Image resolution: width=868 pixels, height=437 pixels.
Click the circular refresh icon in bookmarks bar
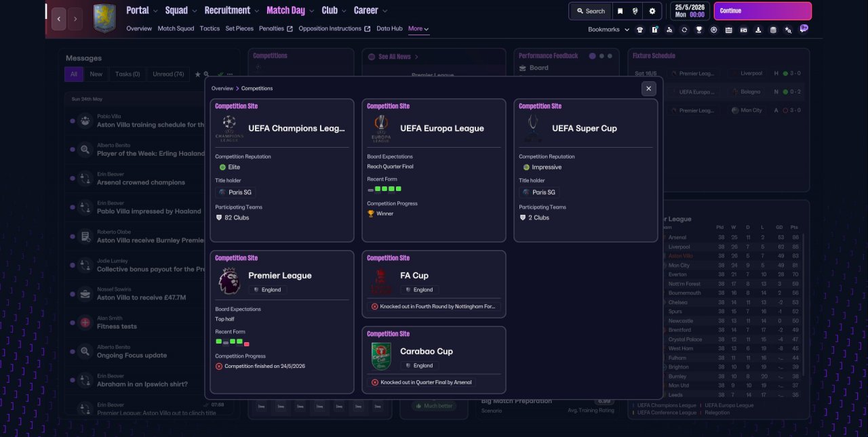(x=684, y=30)
